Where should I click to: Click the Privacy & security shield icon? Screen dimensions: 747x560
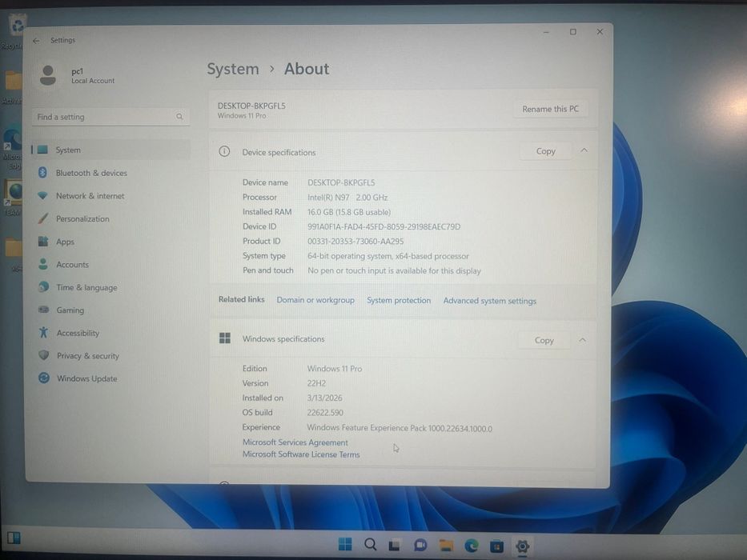pos(44,354)
